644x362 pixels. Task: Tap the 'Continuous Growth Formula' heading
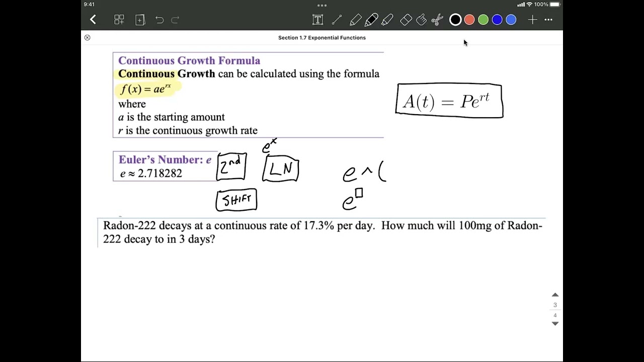click(x=189, y=60)
